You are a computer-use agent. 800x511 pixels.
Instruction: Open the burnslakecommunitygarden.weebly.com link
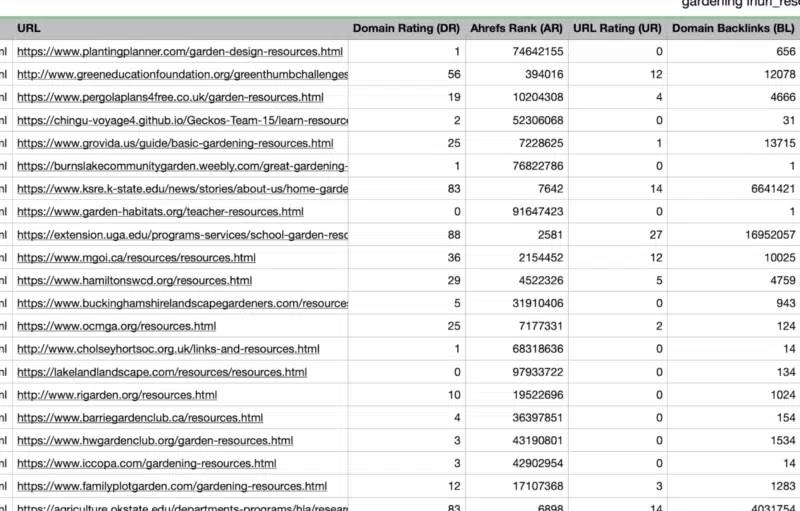pyautogui.click(x=183, y=166)
